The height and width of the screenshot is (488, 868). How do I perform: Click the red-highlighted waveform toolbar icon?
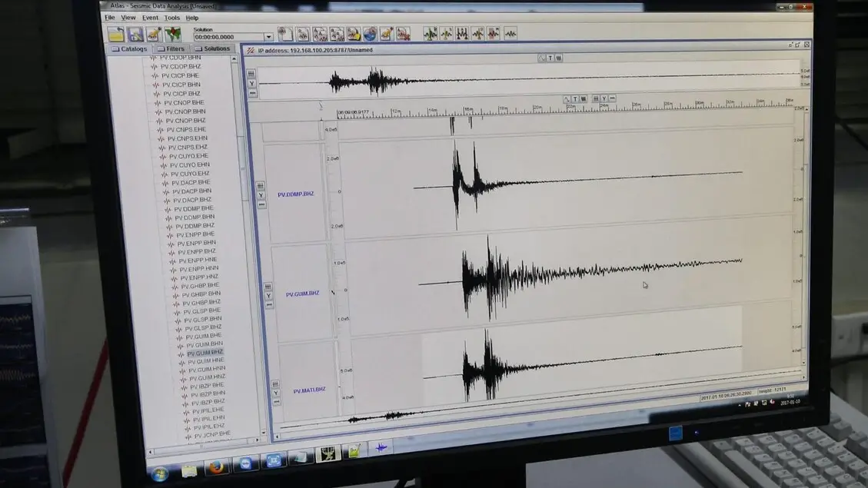tap(494, 34)
